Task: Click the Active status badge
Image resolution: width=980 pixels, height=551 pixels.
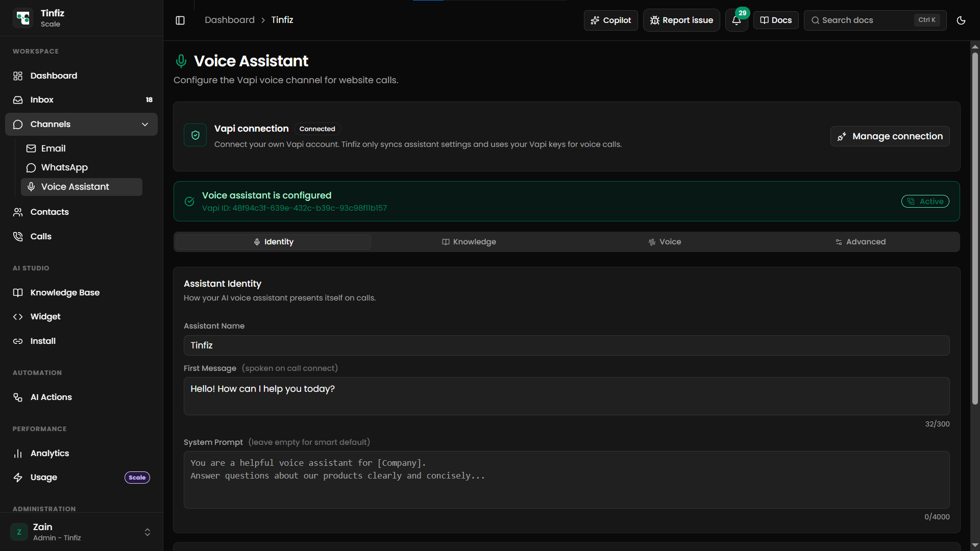Action: point(925,202)
